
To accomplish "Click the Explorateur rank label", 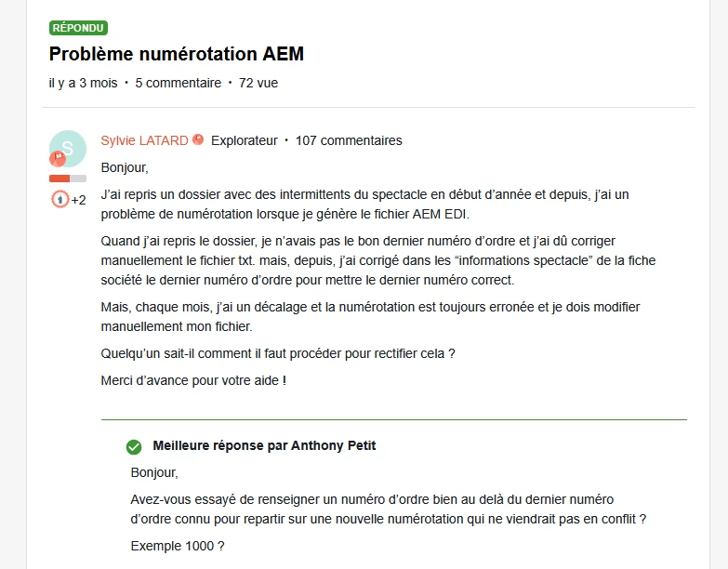I will click(x=245, y=140).
